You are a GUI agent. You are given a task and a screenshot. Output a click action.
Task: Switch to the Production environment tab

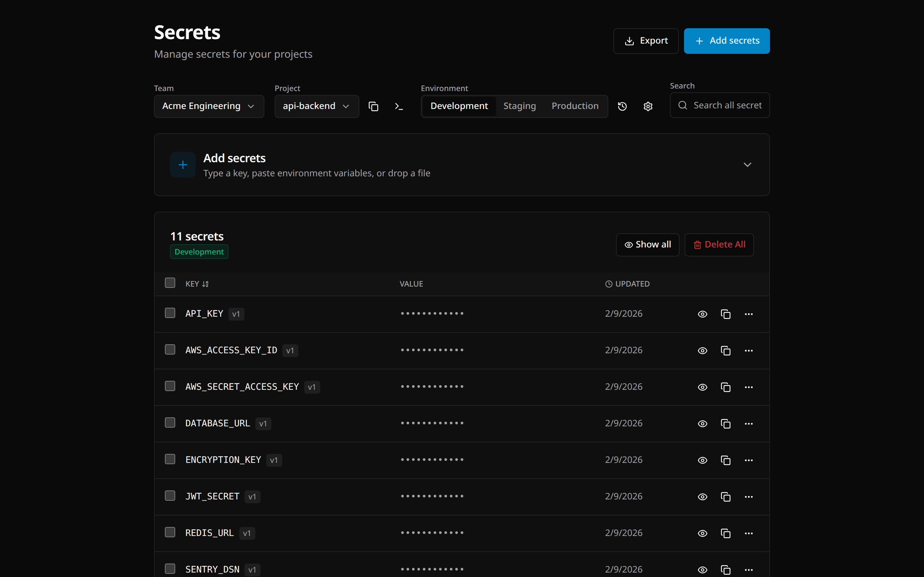[x=575, y=106]
